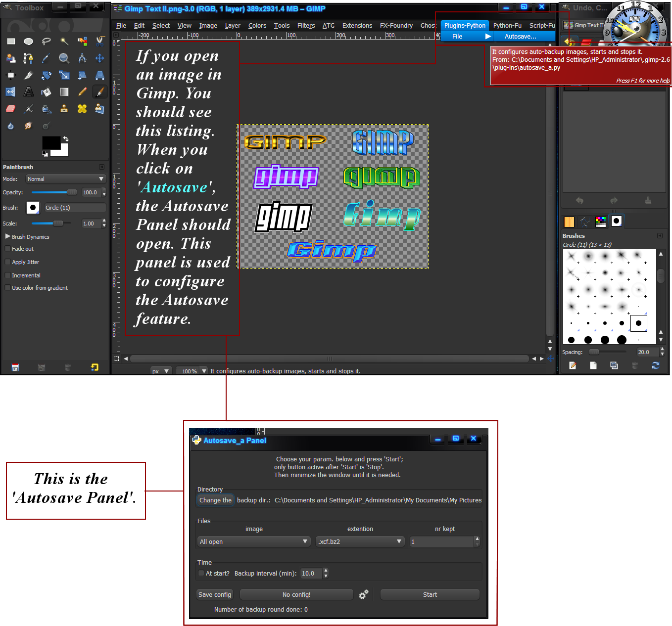
Task: Select the Fuzzy Select magic wand tool
Action: pos(64,42)
